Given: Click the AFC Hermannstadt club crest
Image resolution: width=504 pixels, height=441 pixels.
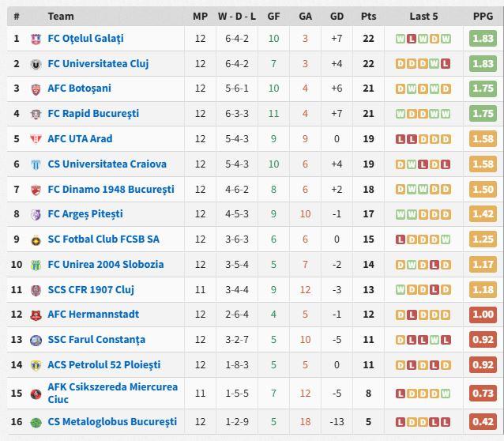Looking at the screenshot, I should [36, 315].
